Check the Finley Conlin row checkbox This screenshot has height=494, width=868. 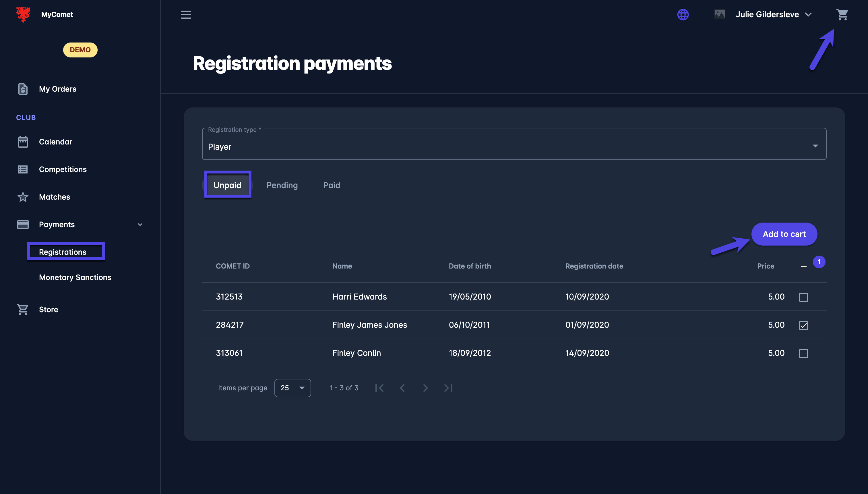(x=803, y=353)
